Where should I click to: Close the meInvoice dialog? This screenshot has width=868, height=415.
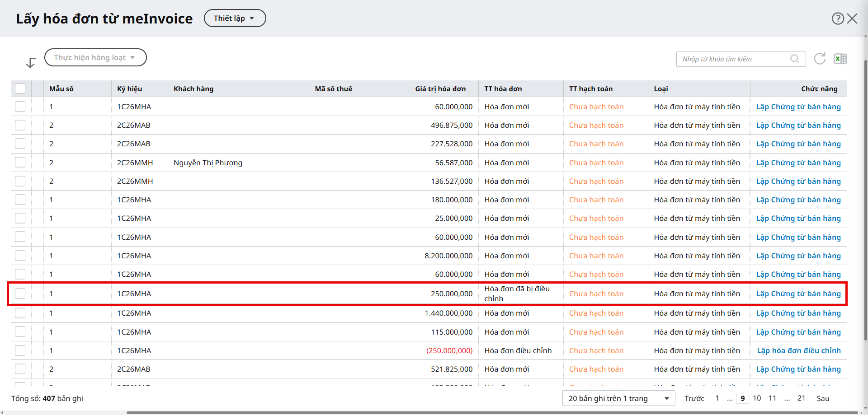coord(852,19)
